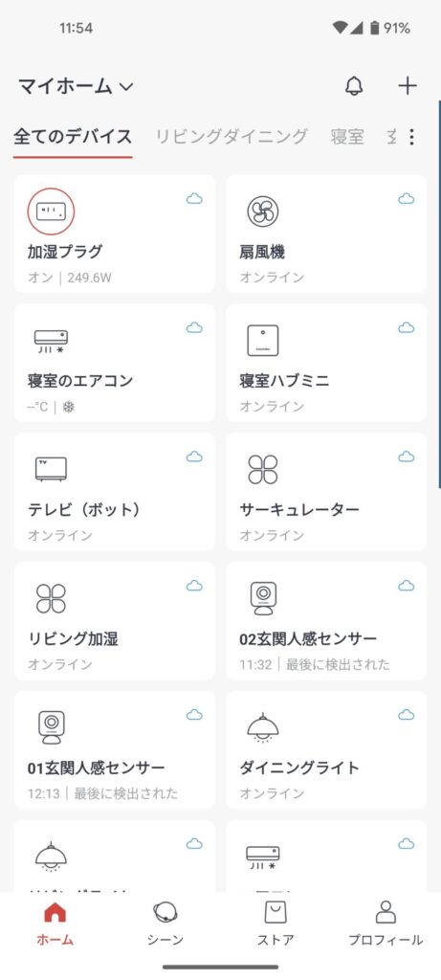Image resolution: width=441 pixels, height=980 pixels.
Task: Open the 寝室のエアコン air conditioner icon
Action: (51, 341)
